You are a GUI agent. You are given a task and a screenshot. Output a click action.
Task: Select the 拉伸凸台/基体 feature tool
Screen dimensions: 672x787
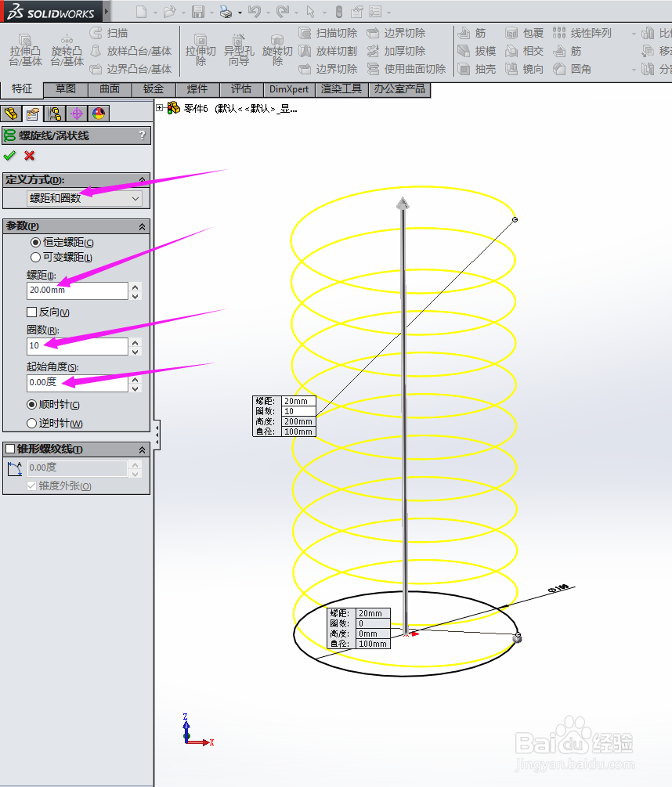24,49
